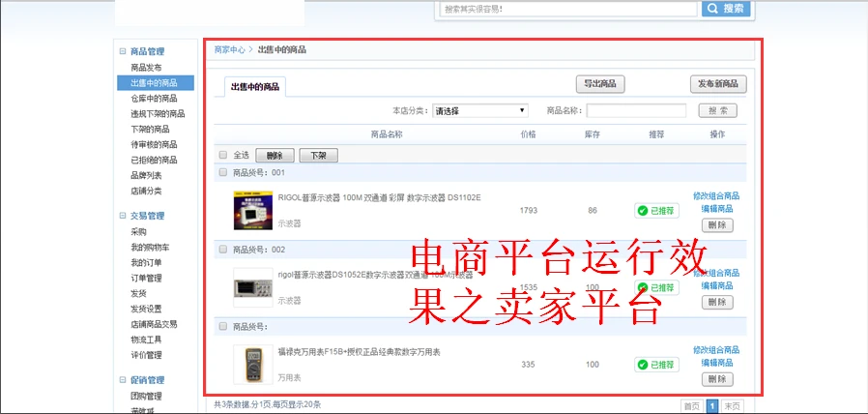Select 出售中的商品 in the sidebar
The image size is (868, 414).
[x=156, y=83]
